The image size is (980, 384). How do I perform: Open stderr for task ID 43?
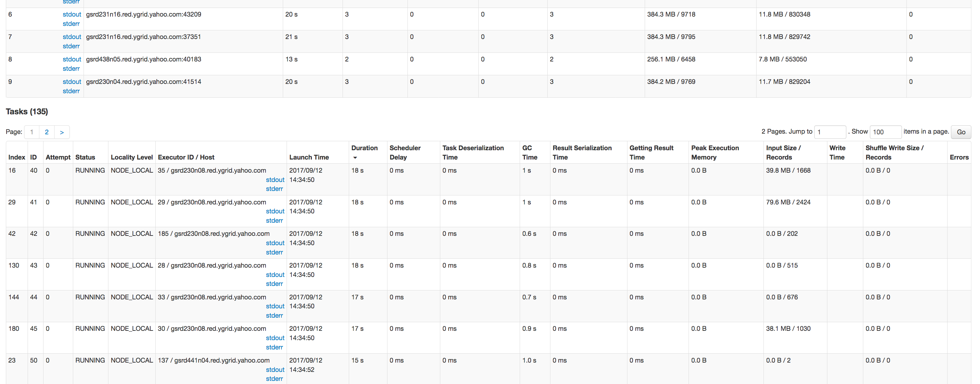coord(274,284)
